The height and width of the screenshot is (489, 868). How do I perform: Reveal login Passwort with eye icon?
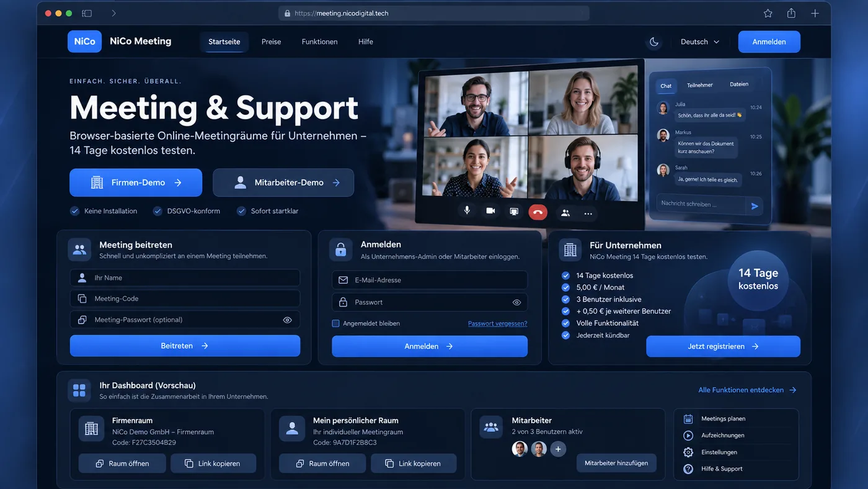[x=516, y=303]
